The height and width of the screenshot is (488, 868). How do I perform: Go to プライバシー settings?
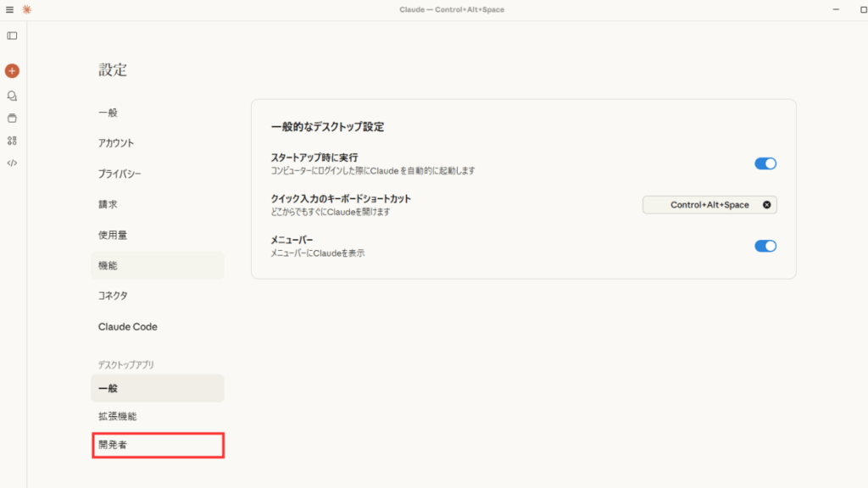tap(120, 174)
